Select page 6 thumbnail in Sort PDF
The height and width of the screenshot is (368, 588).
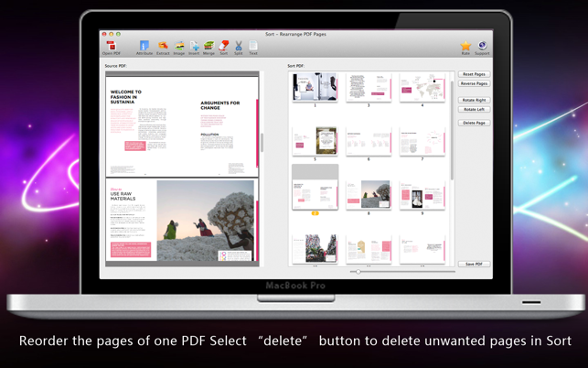click(369, 141)
